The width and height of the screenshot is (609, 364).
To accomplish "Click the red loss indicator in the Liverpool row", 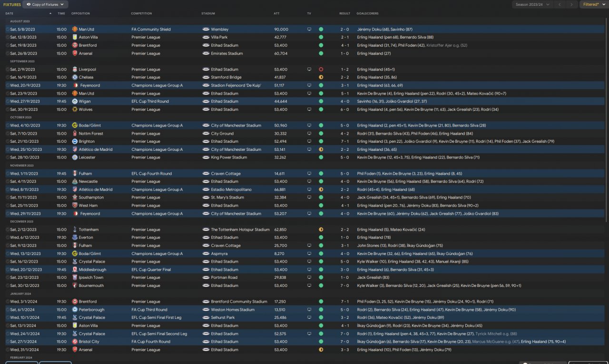I will pos(321,69).
